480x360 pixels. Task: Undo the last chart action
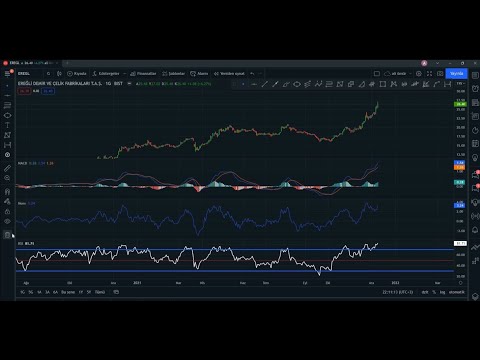tap(252, 74)
